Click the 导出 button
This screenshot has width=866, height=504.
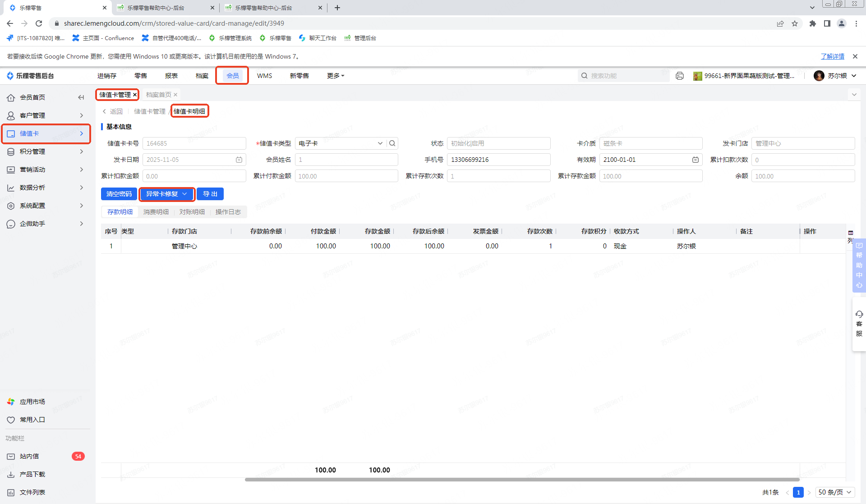point(210,194)
